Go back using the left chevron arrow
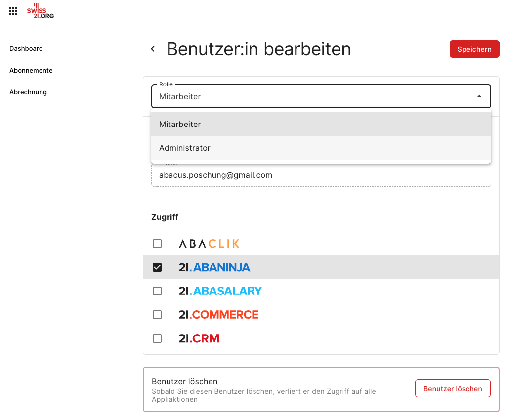 click(x=153, y=49)
